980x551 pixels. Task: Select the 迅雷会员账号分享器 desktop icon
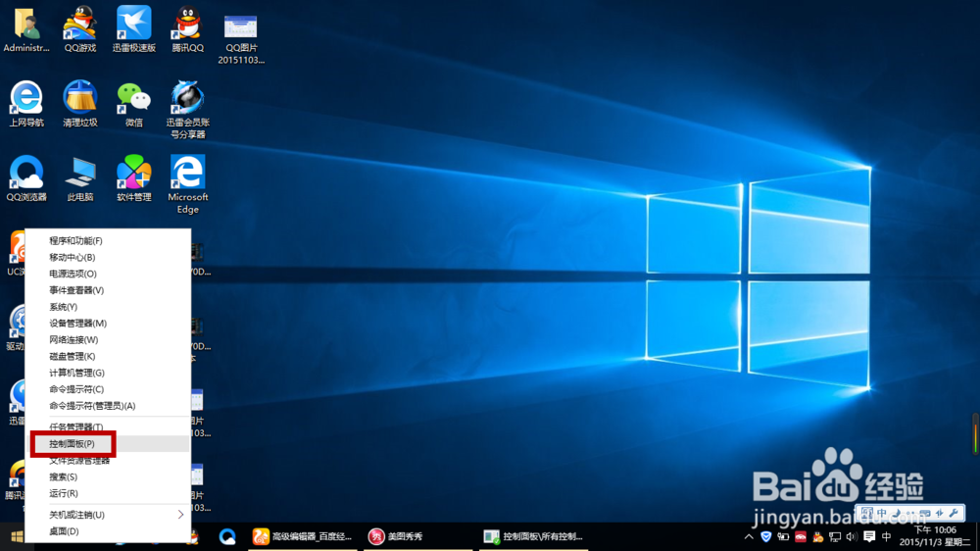pyautogui.click(x=187, y=110)
